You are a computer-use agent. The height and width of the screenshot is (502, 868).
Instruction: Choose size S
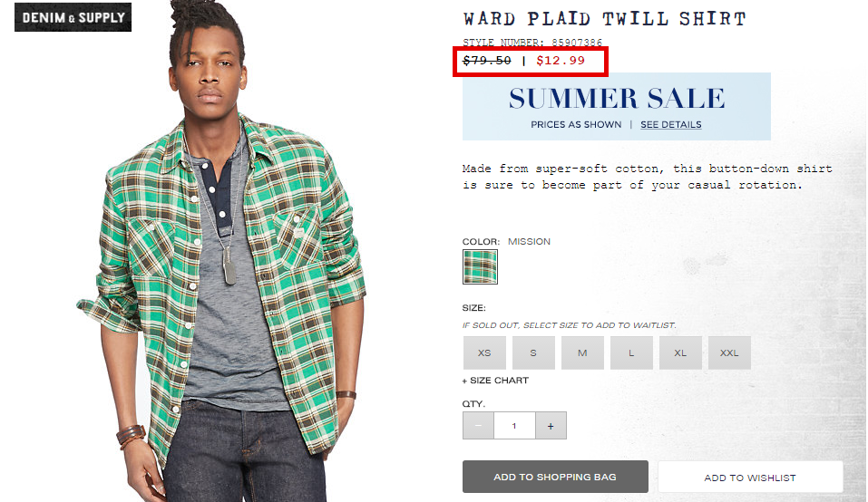(x=533, y=352)
